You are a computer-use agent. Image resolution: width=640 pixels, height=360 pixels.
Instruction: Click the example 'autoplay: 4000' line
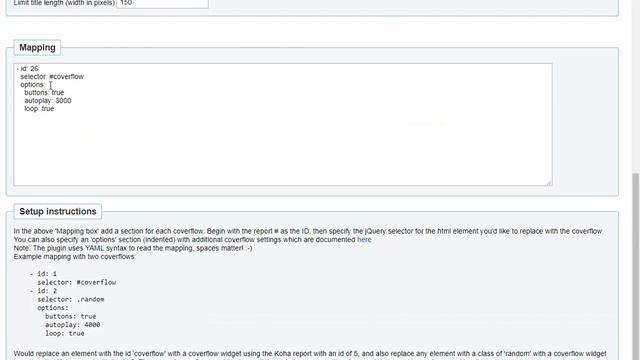[x=73, y=325]
